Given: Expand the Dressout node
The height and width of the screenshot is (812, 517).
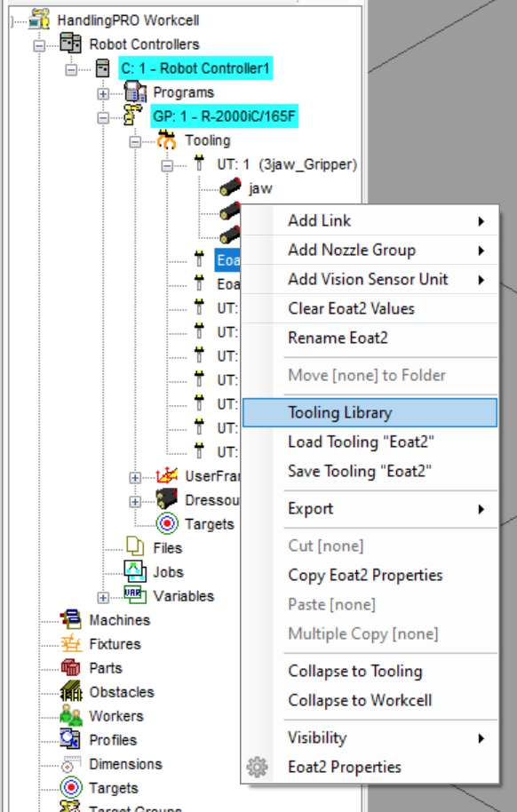Looking at the screenshot, I should tap(135, 501).
